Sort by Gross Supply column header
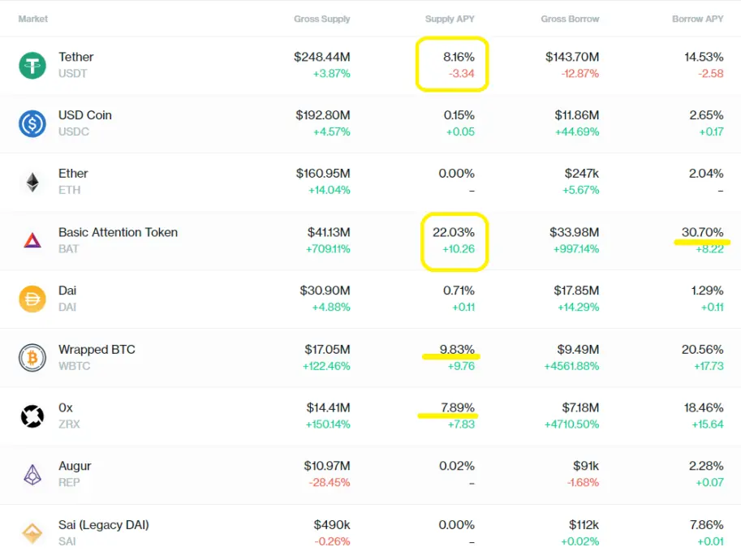 click(322, 19)
